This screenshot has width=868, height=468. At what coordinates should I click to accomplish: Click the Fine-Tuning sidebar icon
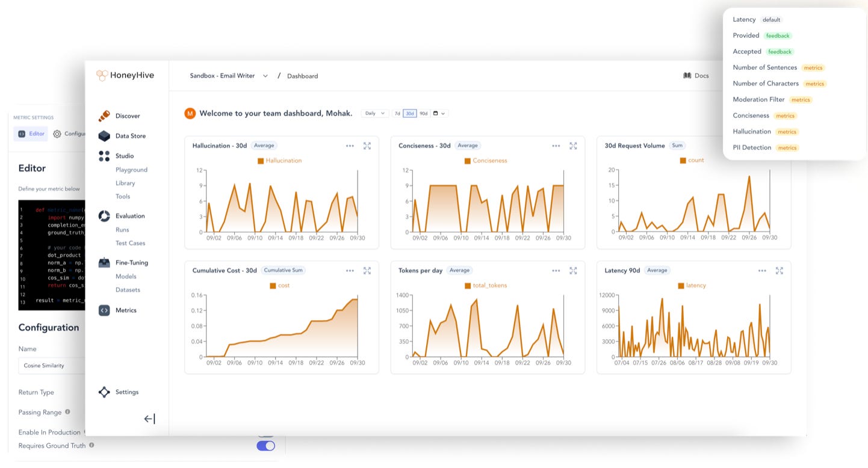(x=104, y=263)
